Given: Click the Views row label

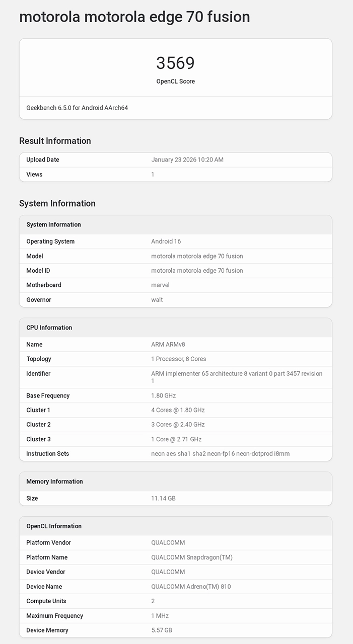Looking at the screenshot, I should pyautogui.click(x=34, y=174).
